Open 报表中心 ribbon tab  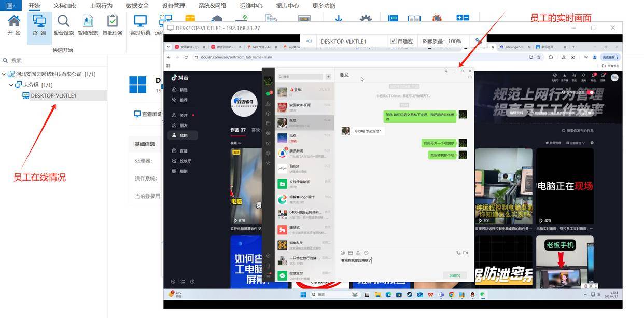(288, 6)
